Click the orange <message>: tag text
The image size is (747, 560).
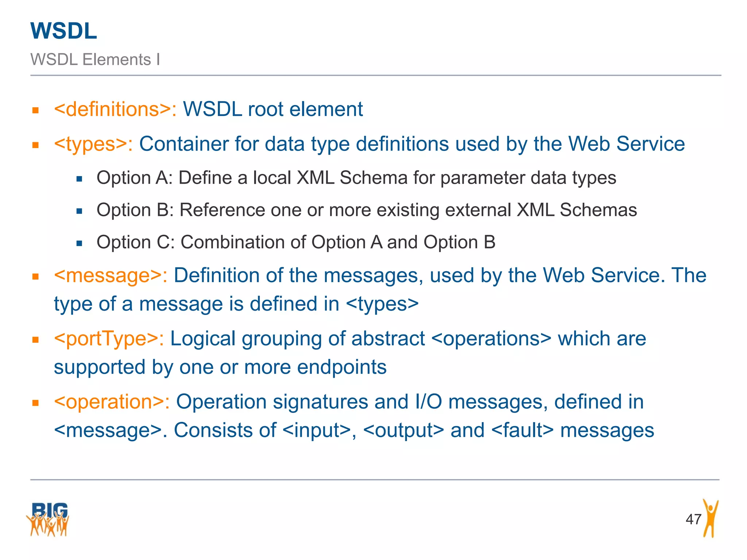point(111,275)
